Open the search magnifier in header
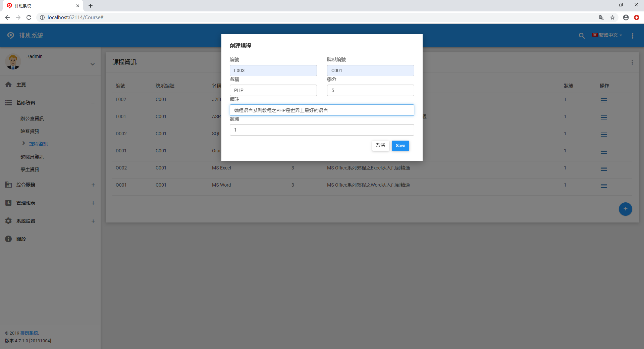644x349 pixels. point(582,36)
